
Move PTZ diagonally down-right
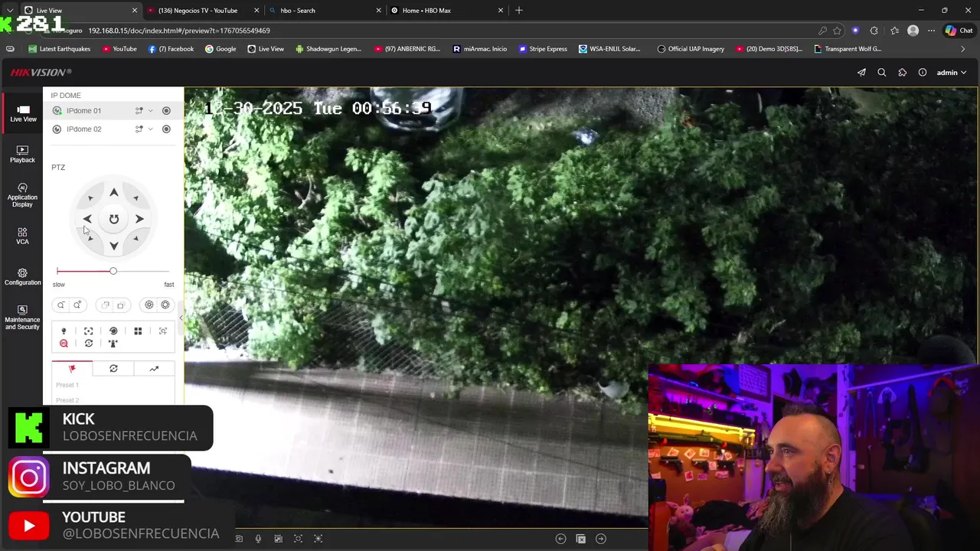coord(136,239)
